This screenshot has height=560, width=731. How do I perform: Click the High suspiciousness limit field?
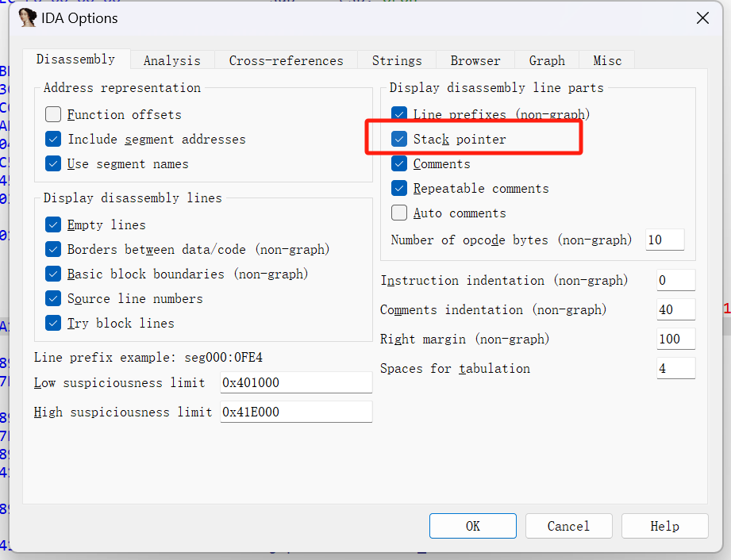[x=296, y=412]
